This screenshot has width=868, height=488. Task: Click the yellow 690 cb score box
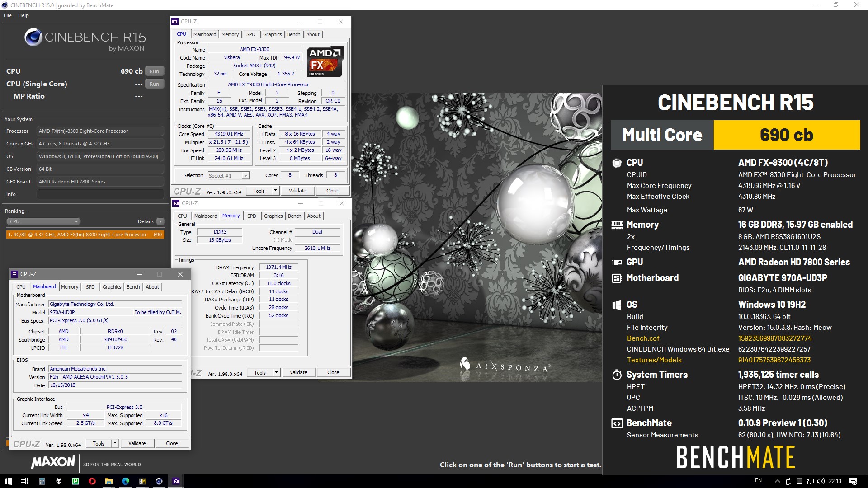pos(787,135)
